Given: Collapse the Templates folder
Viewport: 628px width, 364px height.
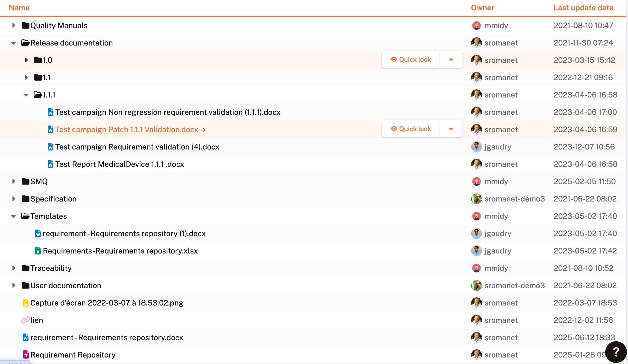Looking at the screenshot, I should (13, 216).
